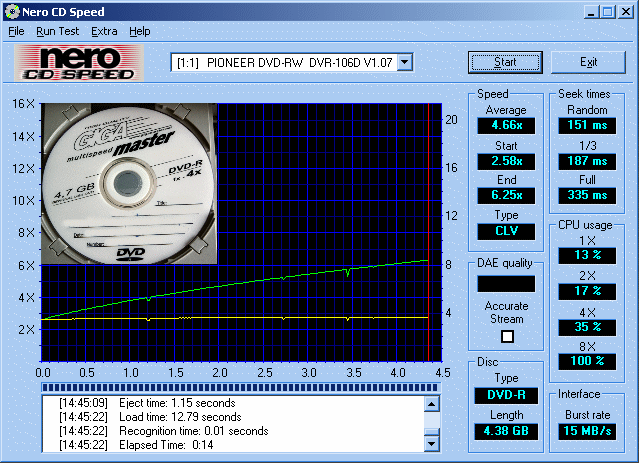
Task: Open the Extra menu
Action: pos(104,31)
